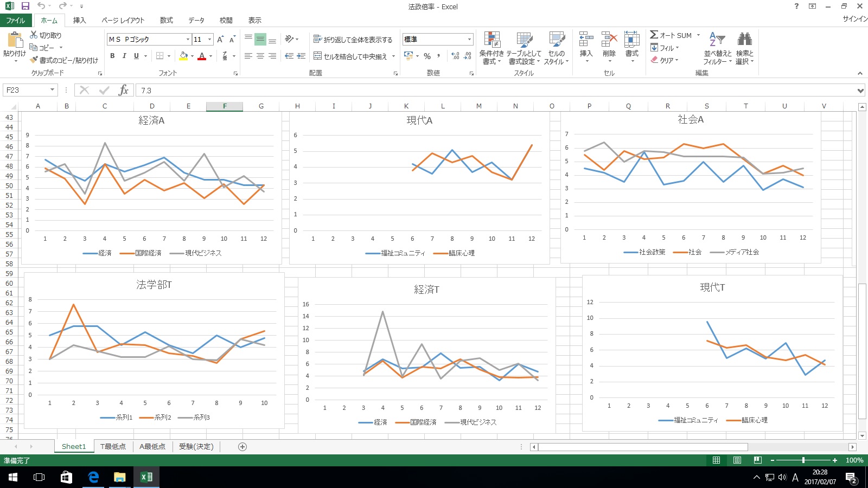Switch to the T最低点 sheet tab
Image resolution: width=868 pixels, height=488 pixels.
(x=113, y=447)
